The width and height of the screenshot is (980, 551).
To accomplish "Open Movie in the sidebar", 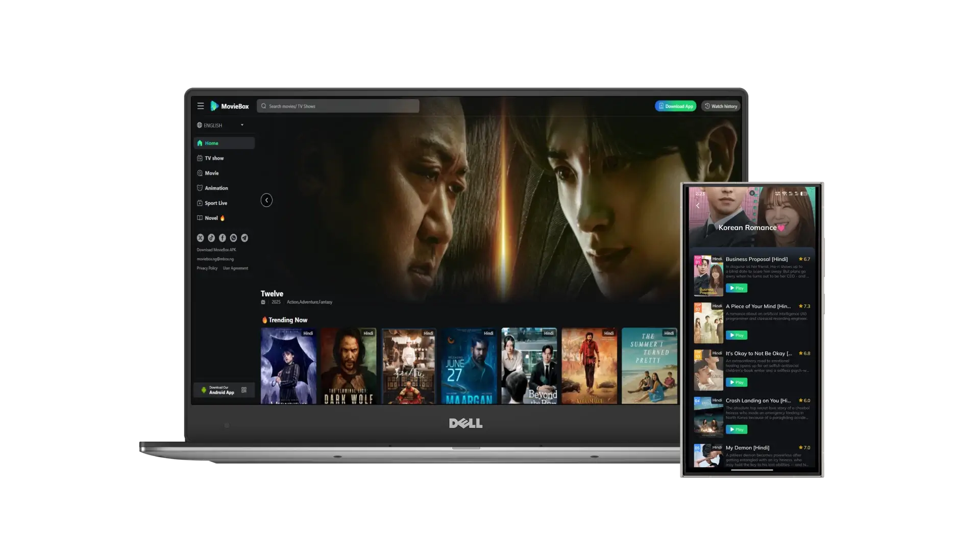I will 224,173.
